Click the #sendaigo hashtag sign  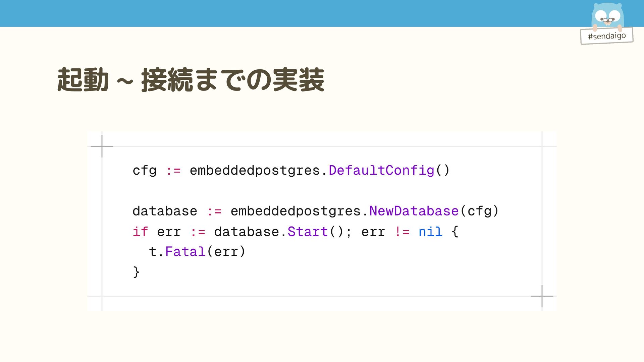pyautogui.click(x=607, y=36)
